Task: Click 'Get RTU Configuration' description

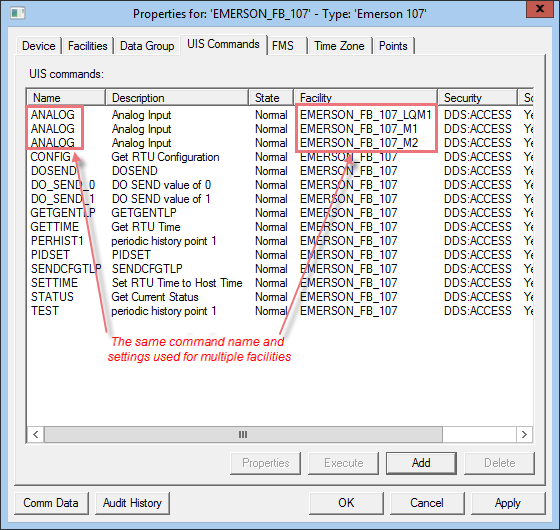Action: [x=165, y=157]
